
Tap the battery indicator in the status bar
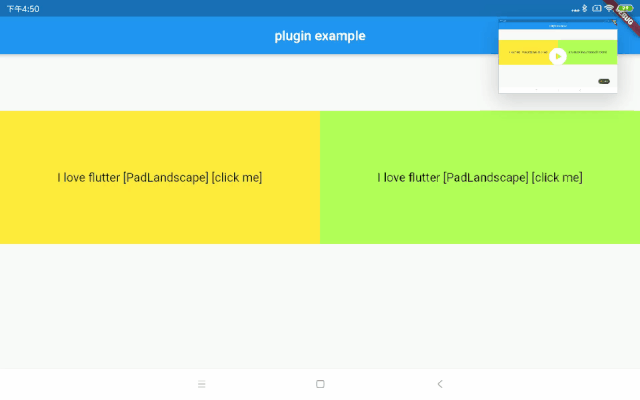point(624,8)
